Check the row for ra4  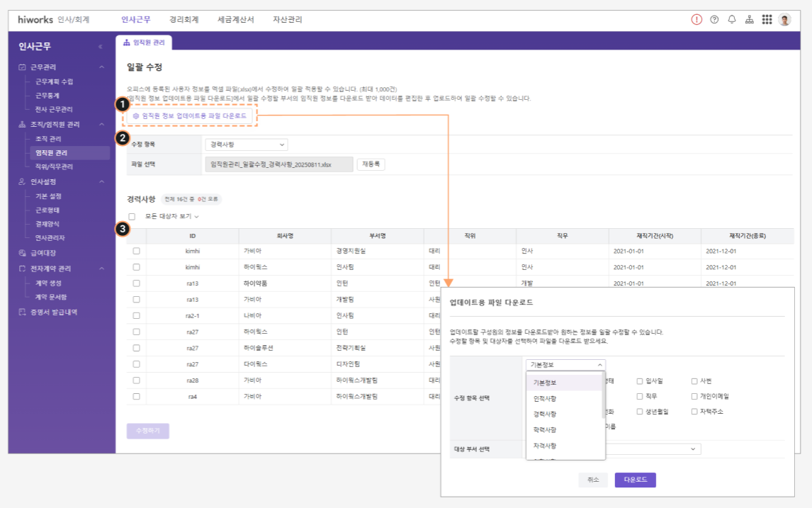[x=136, y=396]
